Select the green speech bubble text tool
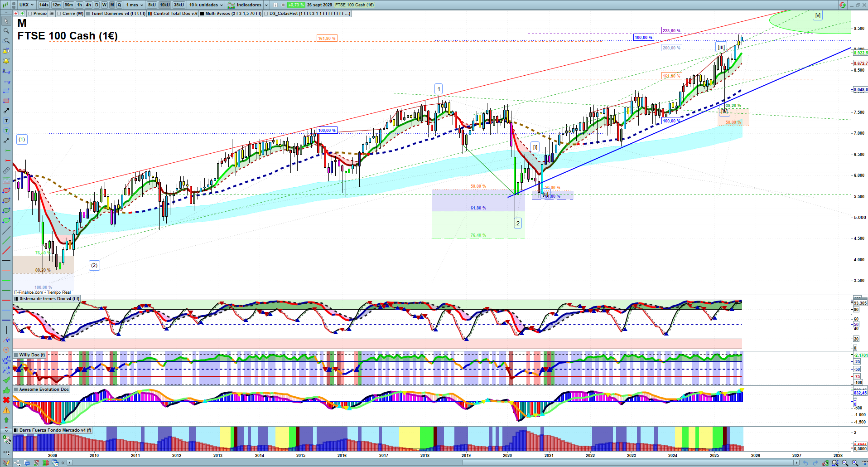The image size is (868, 467). click(6, 131)
